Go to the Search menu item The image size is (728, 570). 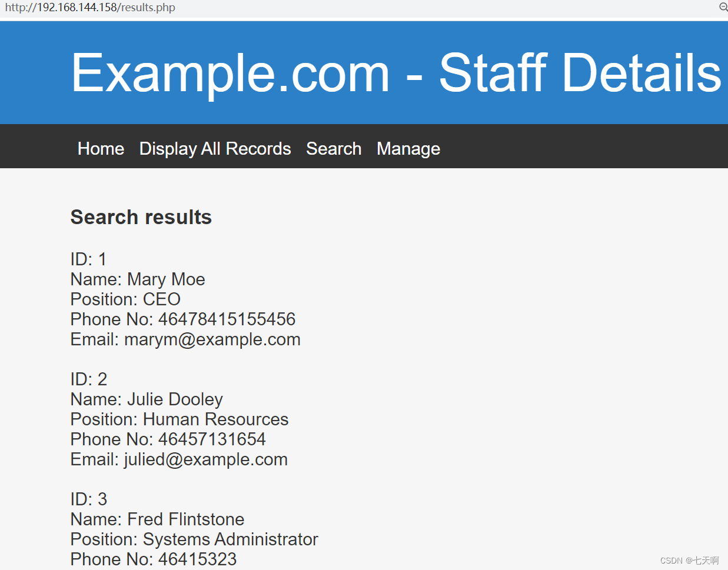coord(334,149)
